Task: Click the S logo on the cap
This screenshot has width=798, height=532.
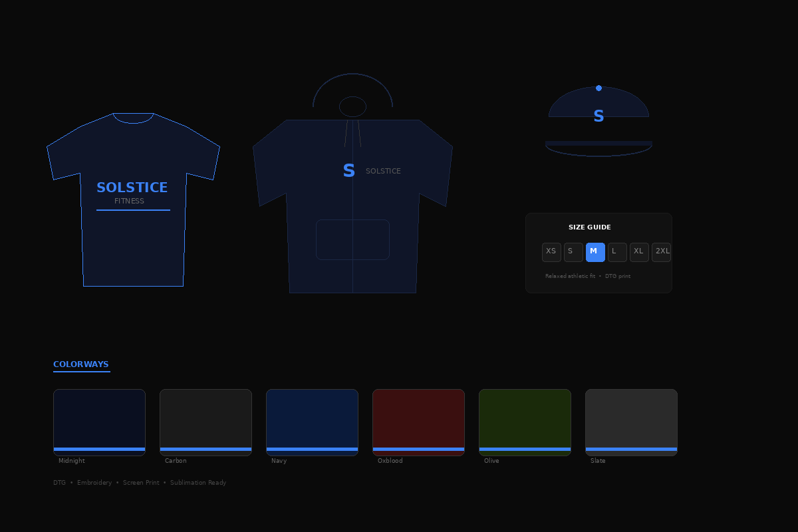Action: [x=598, y=116]
